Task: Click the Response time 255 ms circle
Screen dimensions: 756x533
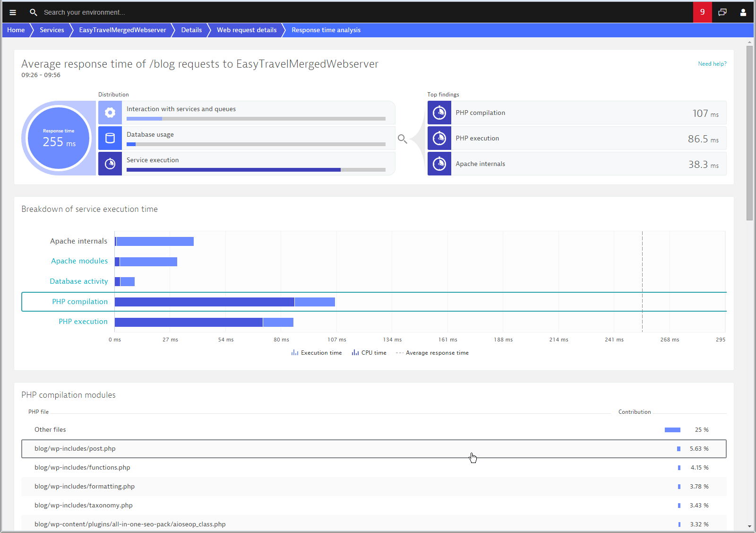Action: pyautogui.click(x=59, y=138)
